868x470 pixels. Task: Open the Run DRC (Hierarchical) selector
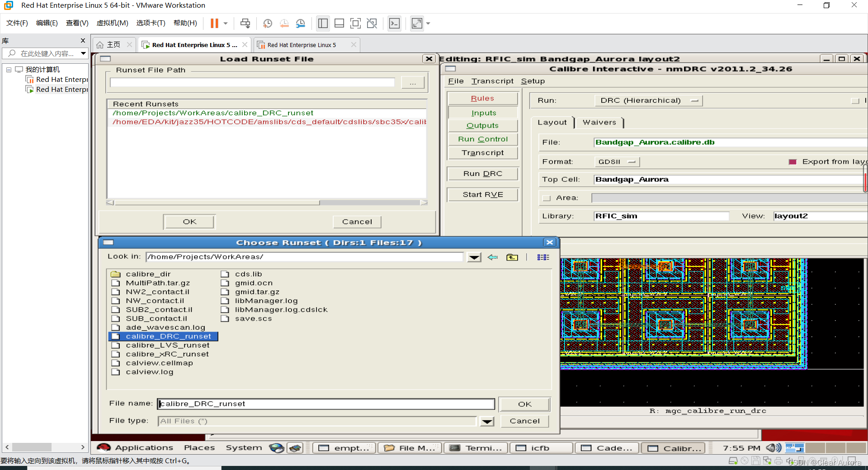[x=648, y=100]
